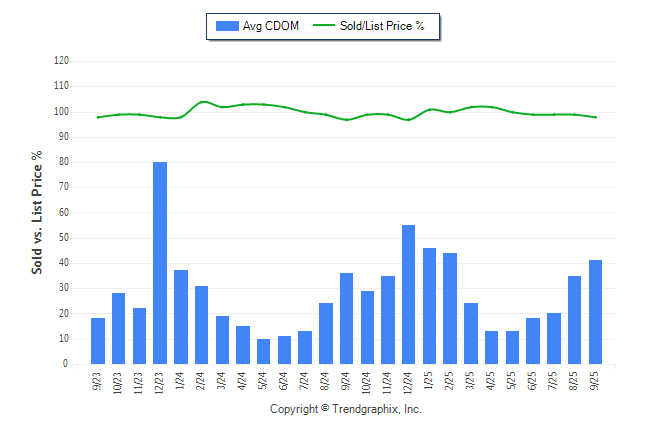Click the blue Avg CDOM legend swatch
This screenshot has width=646, height=434.
(x=227, y=26)
